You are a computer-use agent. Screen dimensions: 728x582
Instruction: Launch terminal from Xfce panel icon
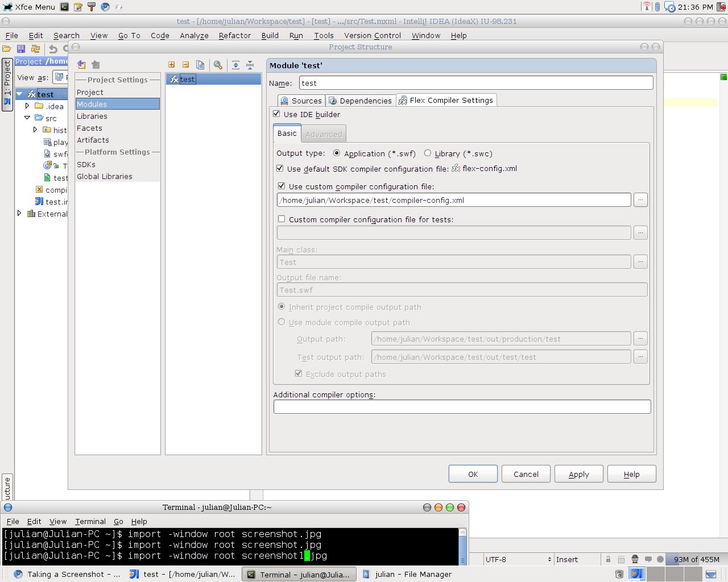pos(64,7)
